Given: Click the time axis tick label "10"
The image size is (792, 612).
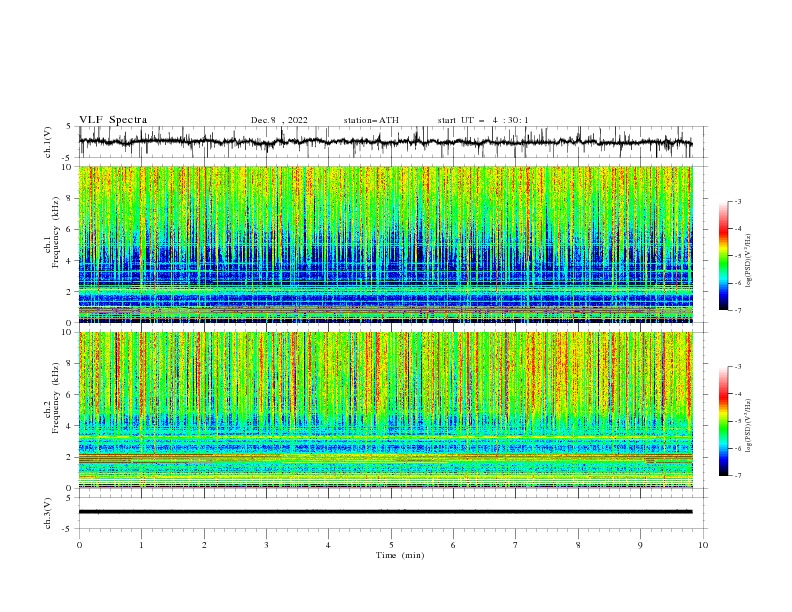Looking at the screenshot, I should [x=703, y=545].
